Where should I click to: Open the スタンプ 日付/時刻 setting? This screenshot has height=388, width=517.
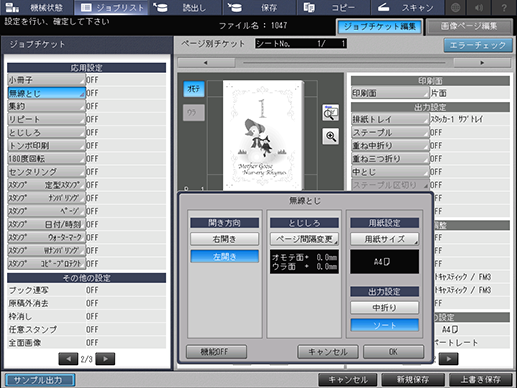pyautogui.click(x=46, y=224)
